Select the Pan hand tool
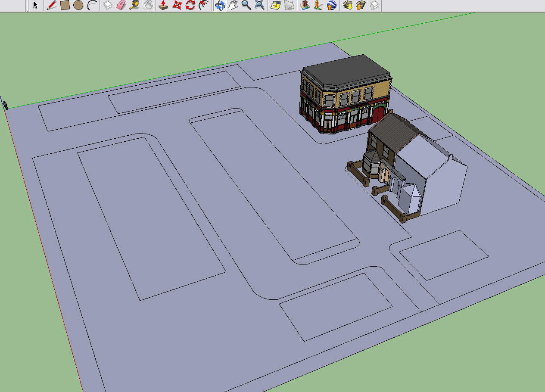The image size is (545, 392). pyautogui.click(x=233, y=5)
